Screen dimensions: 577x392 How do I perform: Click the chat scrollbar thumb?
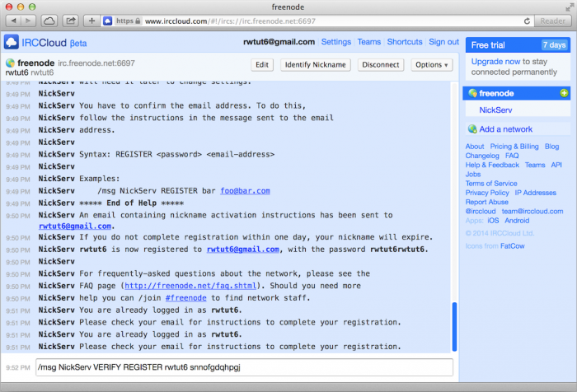pos(454,327)
